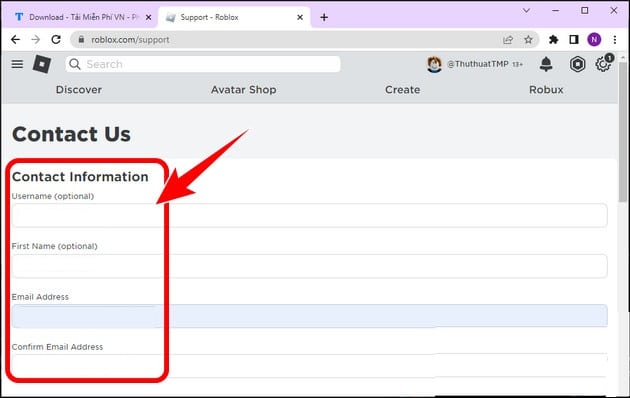Image resolution: width=630 pixels, height=398 pixels.
Task: Share this page from the address bar
Action: click(x=508, y=39)
